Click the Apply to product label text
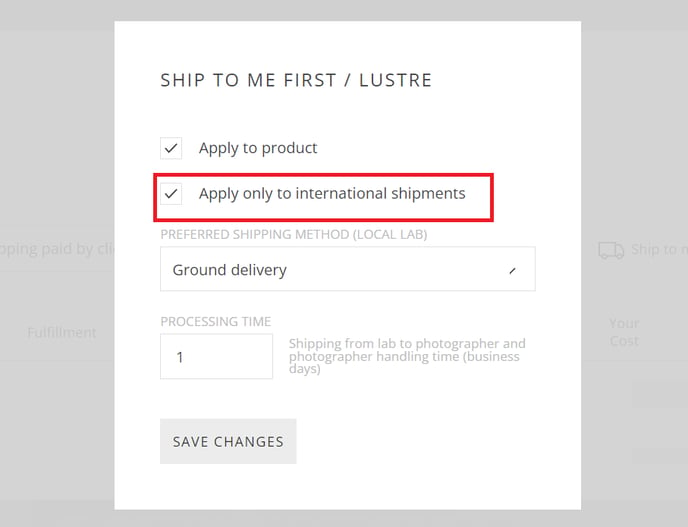This screenshot has width=688, height=527. click(258, 148)
